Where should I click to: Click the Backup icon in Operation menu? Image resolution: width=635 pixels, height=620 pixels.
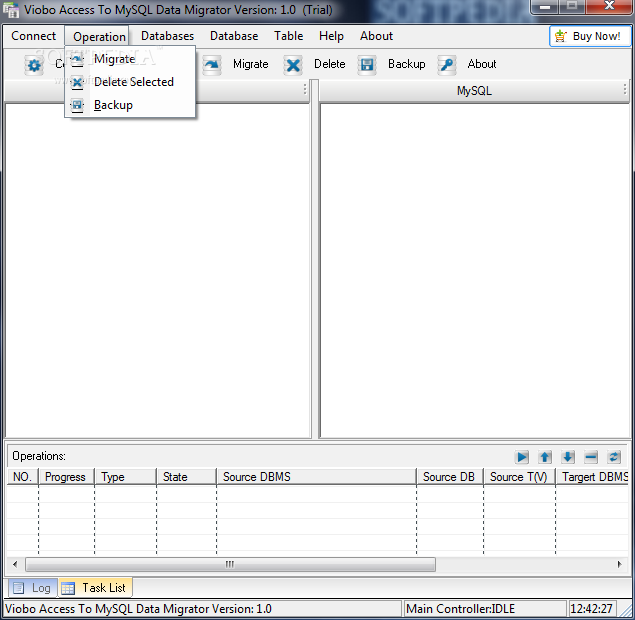[77, 105]
